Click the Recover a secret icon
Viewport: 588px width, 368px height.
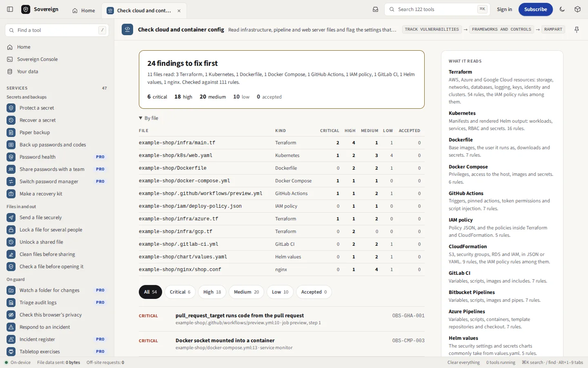tap(11, 120)
